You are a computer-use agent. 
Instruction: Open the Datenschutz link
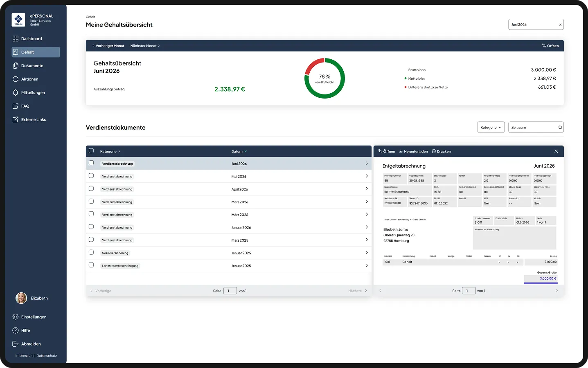[x=47, y=356]
